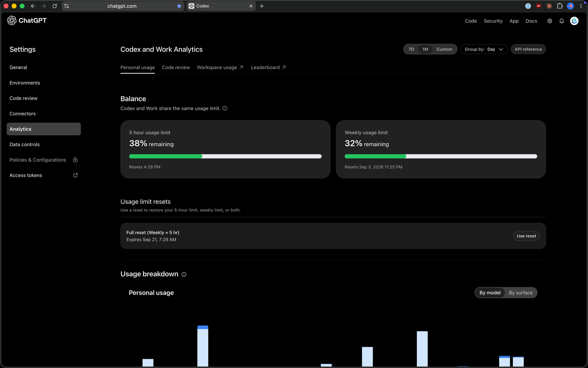Open the App link in header
588x368 pixels.
click(x=514, y=21)
